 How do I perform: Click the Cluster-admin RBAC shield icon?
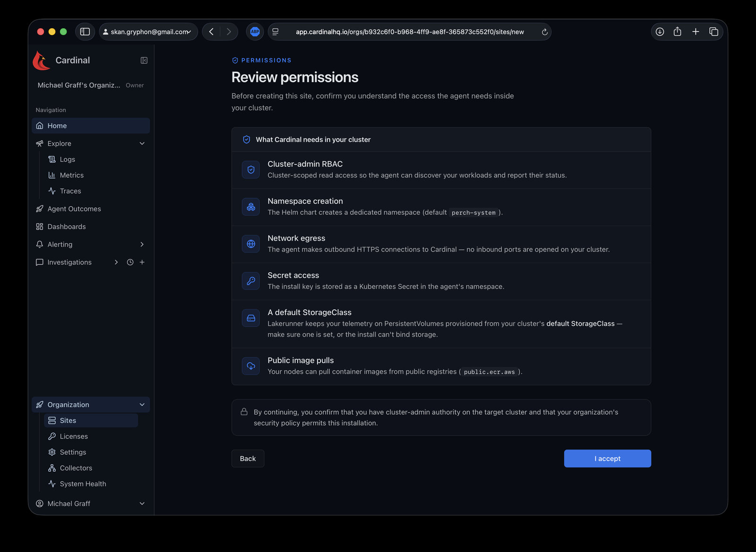tap(251, 170)
